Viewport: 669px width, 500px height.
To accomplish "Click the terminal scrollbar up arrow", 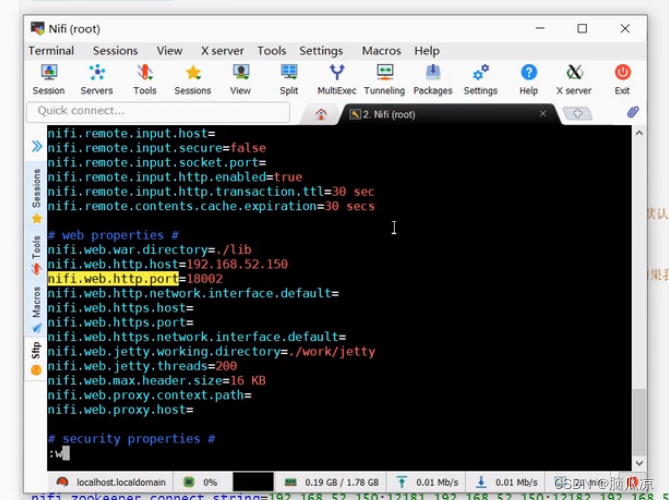I will 639,133.
